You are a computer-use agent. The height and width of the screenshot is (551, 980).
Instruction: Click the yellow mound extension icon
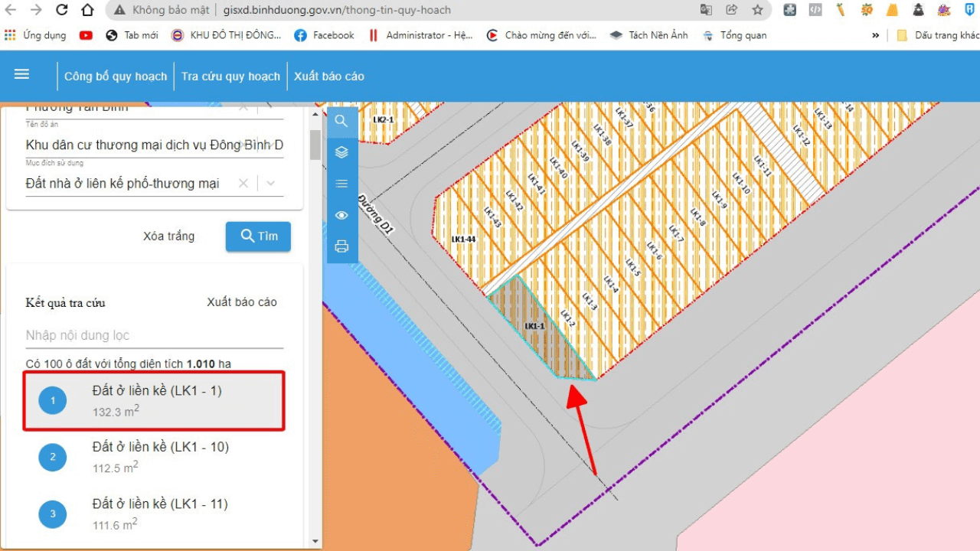click(x=892, y=10)
